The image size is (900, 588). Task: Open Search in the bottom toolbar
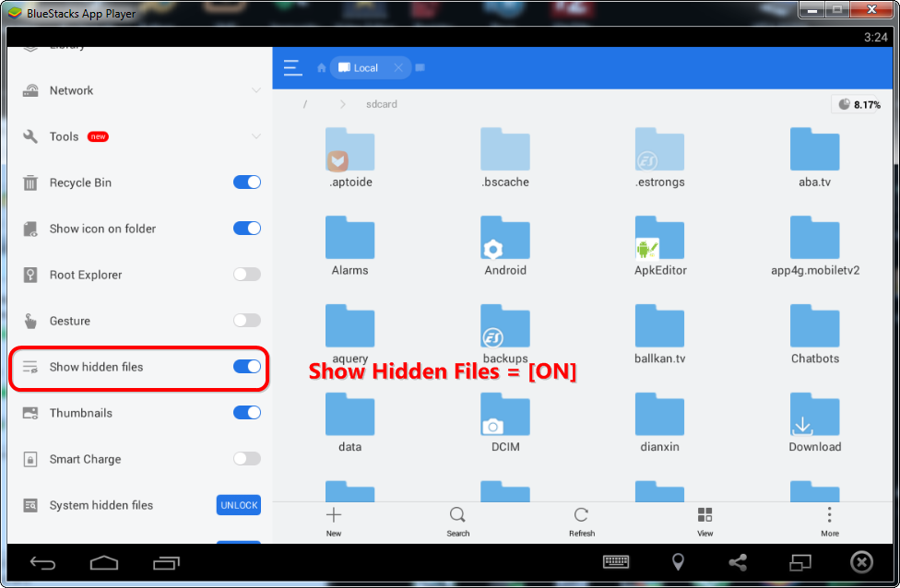point(457,515)
